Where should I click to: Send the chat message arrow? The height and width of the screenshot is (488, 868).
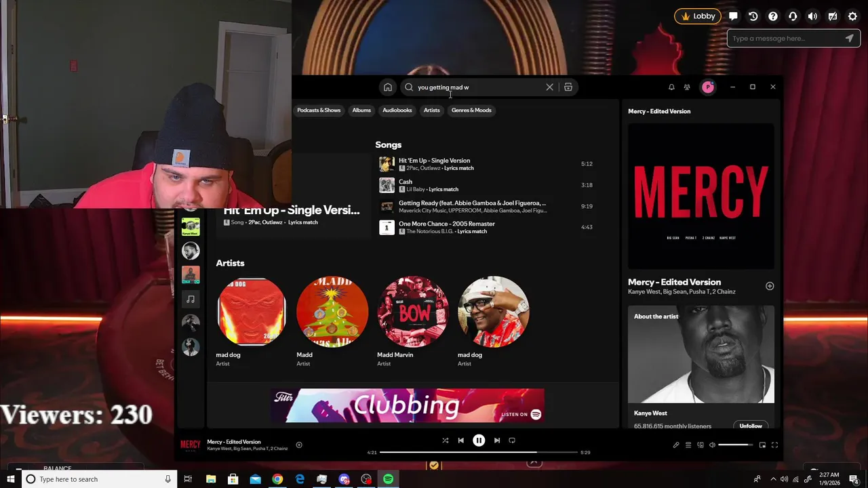pyautogui.click(x=850, y=39)
